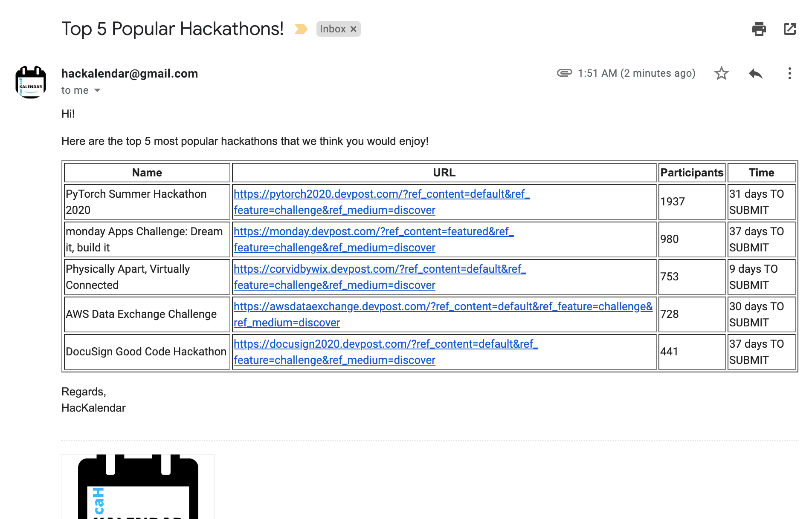
Task: Open the PyTorch Summer Hackathon devpost link
Action: [381, 202]
